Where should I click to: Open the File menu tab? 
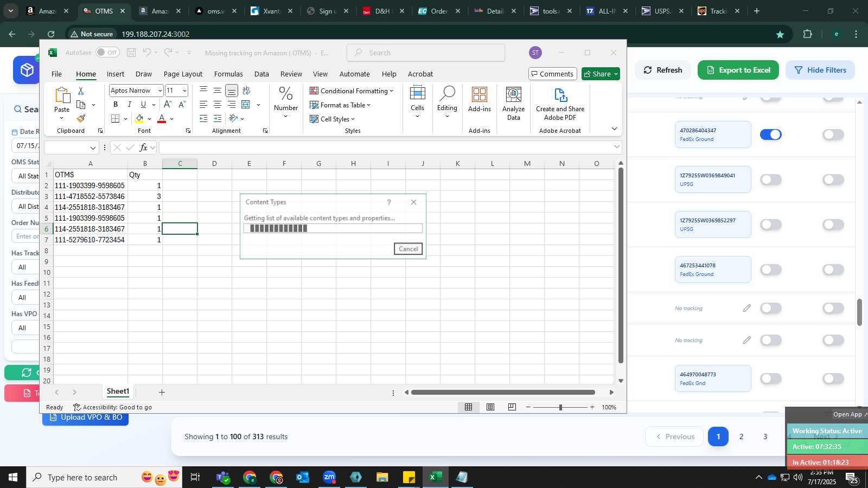56,74
